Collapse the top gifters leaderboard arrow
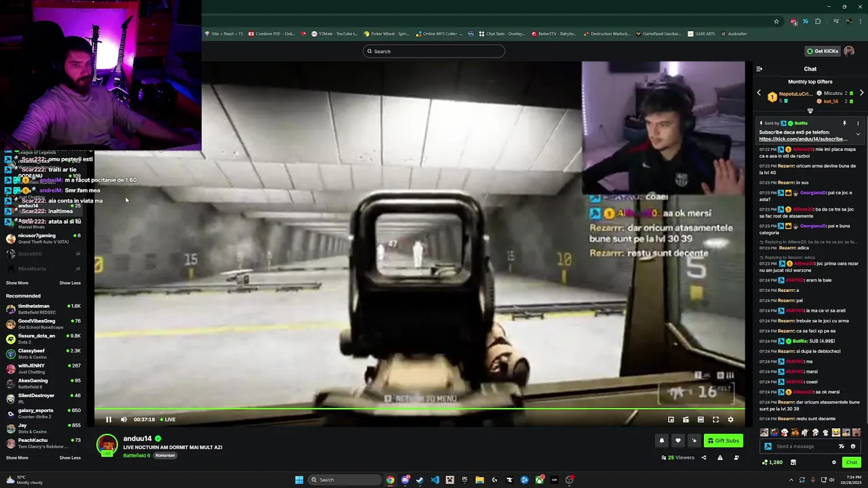This screenshot has height=488, width=868. point(810,110)
